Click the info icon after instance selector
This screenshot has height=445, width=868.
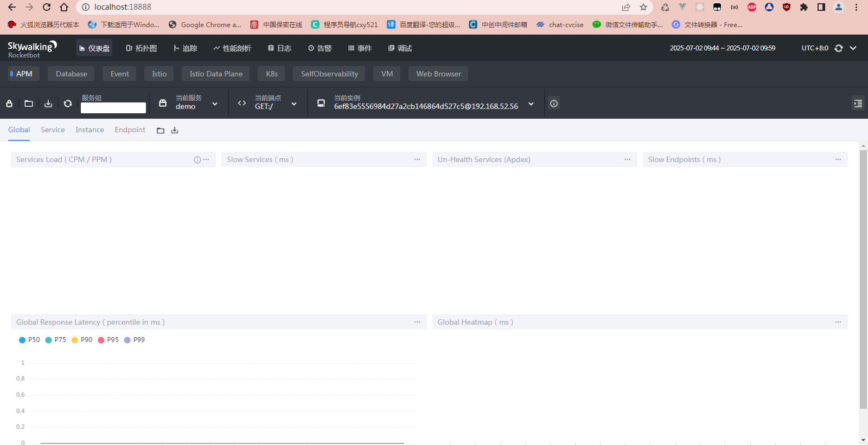pos(554,104)
